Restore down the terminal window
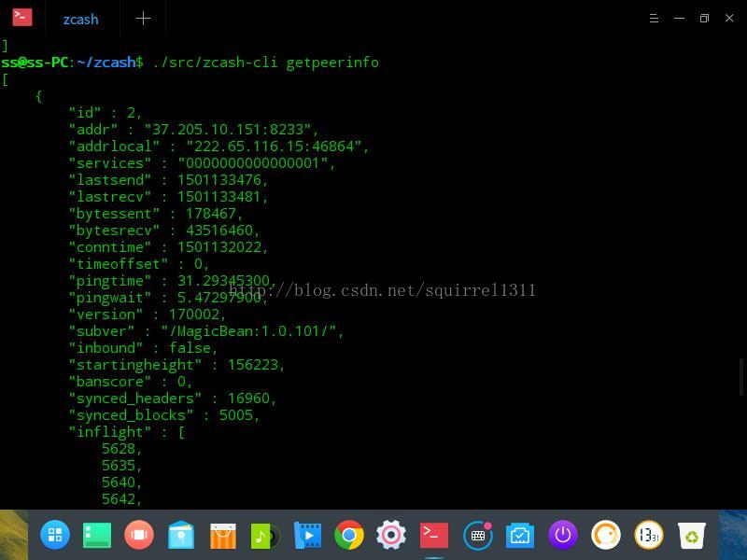 click(704, 18)
